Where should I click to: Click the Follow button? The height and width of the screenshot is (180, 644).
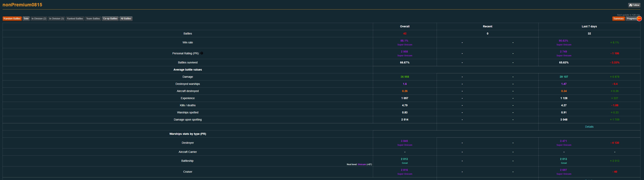(x=634, y=5)
